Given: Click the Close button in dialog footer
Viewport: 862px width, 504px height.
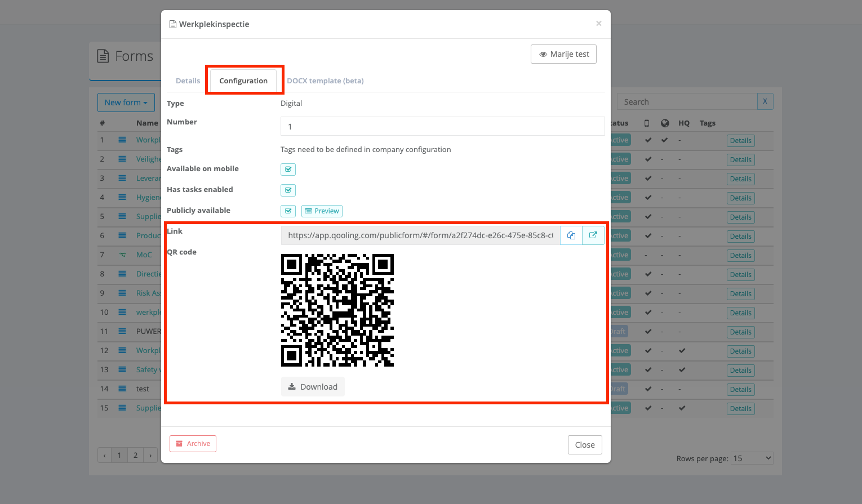Looking at the screenshot, I should click(585, 445).
